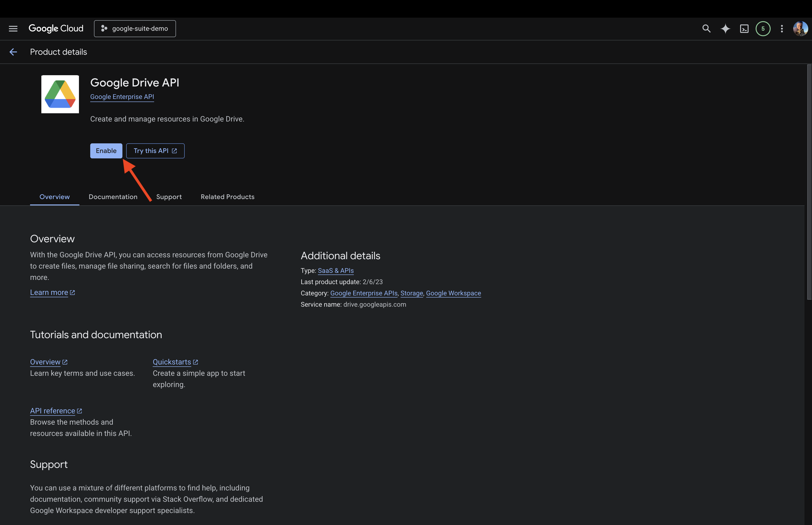Open the Learn more link
812x525 pixels.
tap(52, 293)
